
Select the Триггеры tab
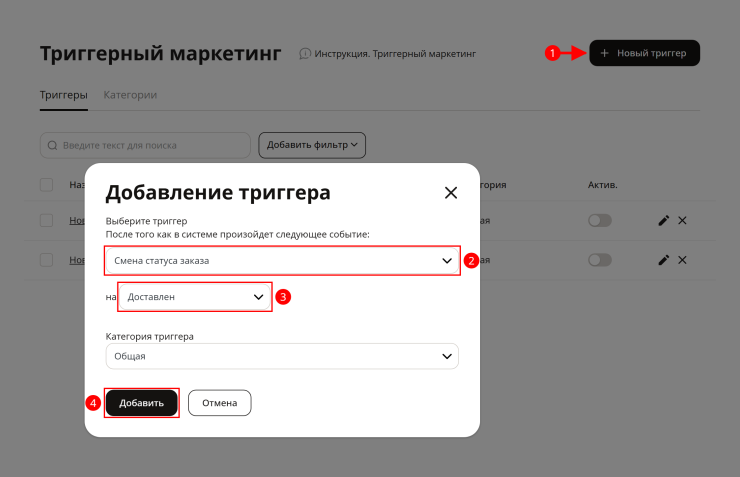click(x=64, y=95)
